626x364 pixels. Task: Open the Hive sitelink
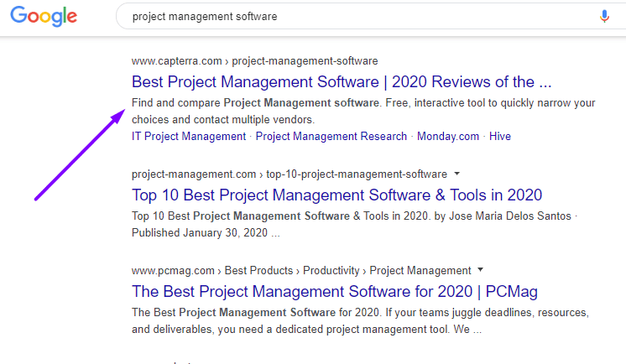[500, 137]
